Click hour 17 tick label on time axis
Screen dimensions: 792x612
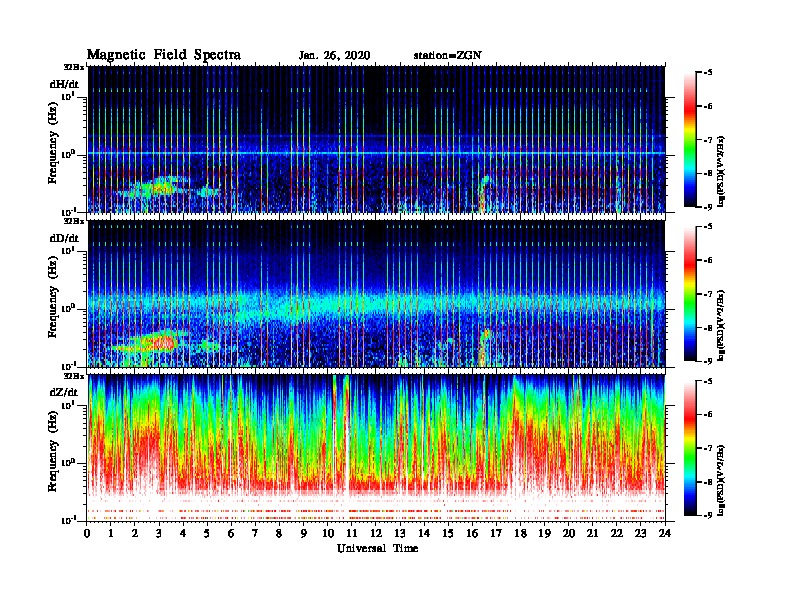pyautogui.click(x=496, y=534)
